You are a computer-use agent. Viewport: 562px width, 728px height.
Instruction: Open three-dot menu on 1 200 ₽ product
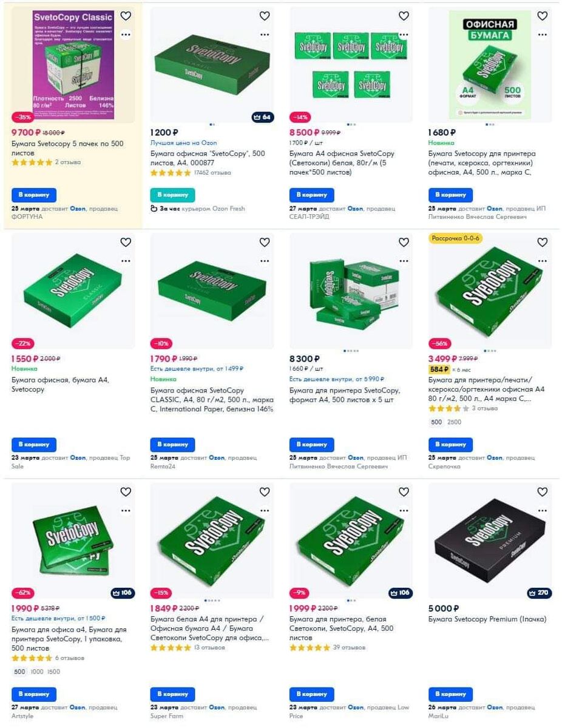[265, 35]
